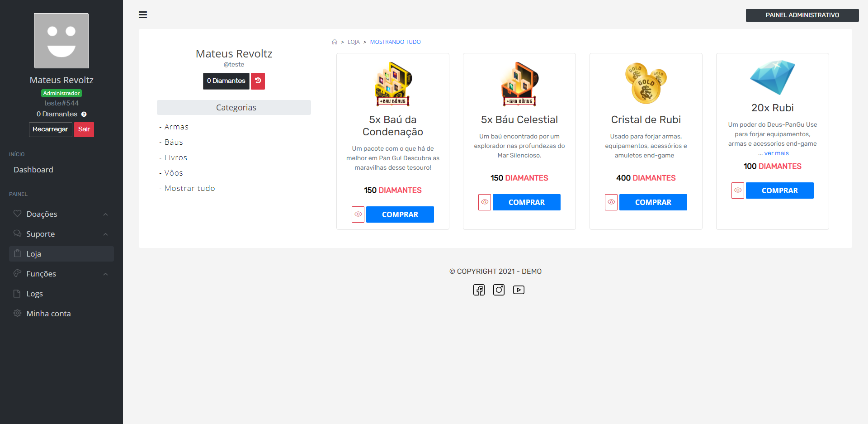View details eye icon for Cristal de Rubi
The height and width of the screenshot is (424, 868).
611,202
